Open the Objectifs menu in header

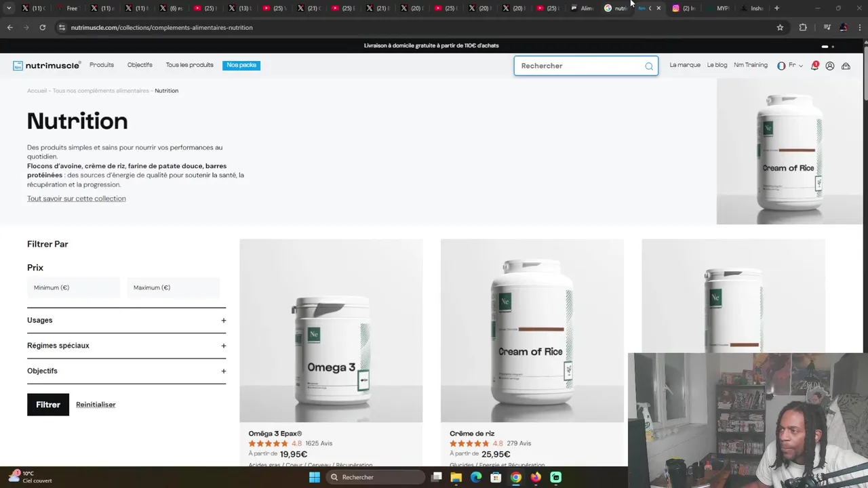click(x=140, y=65)
